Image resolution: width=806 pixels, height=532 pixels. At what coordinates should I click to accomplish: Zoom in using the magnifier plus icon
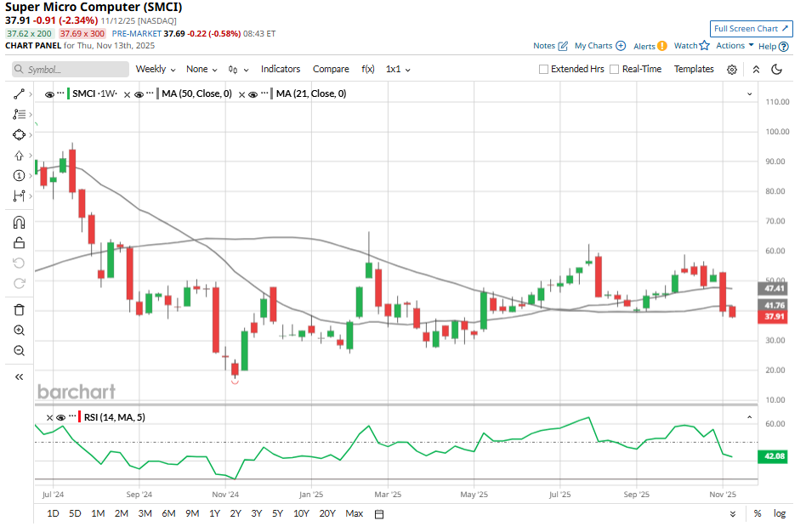[19, 331]
